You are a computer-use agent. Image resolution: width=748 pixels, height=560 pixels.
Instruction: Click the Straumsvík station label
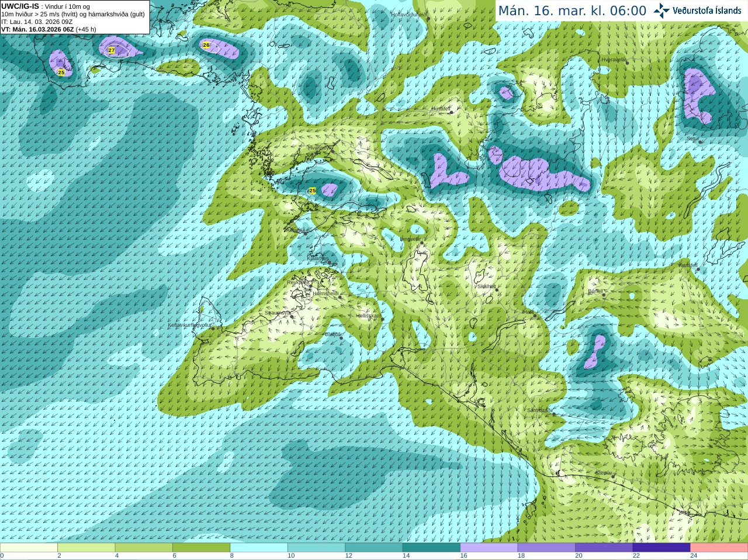tap(276, 313)
